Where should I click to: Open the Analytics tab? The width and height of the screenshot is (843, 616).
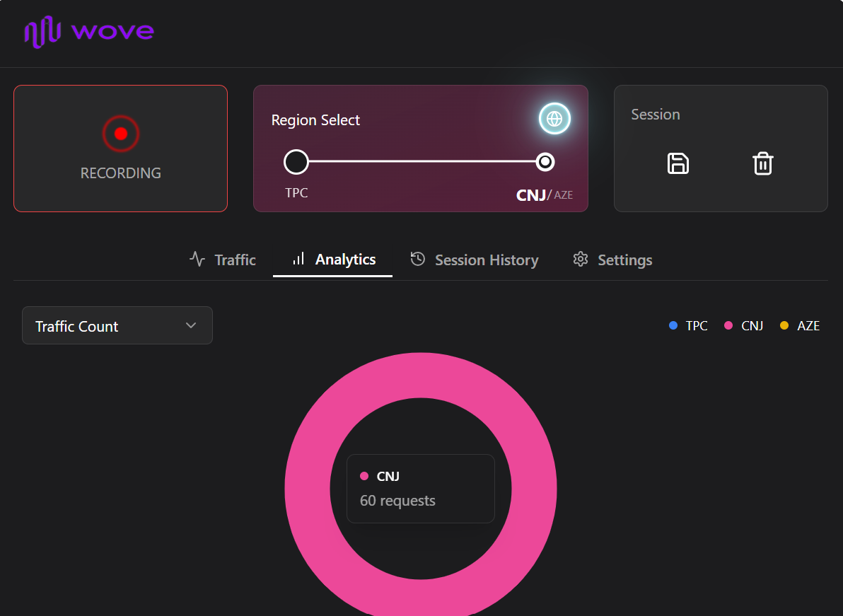(x=333, y=260)
